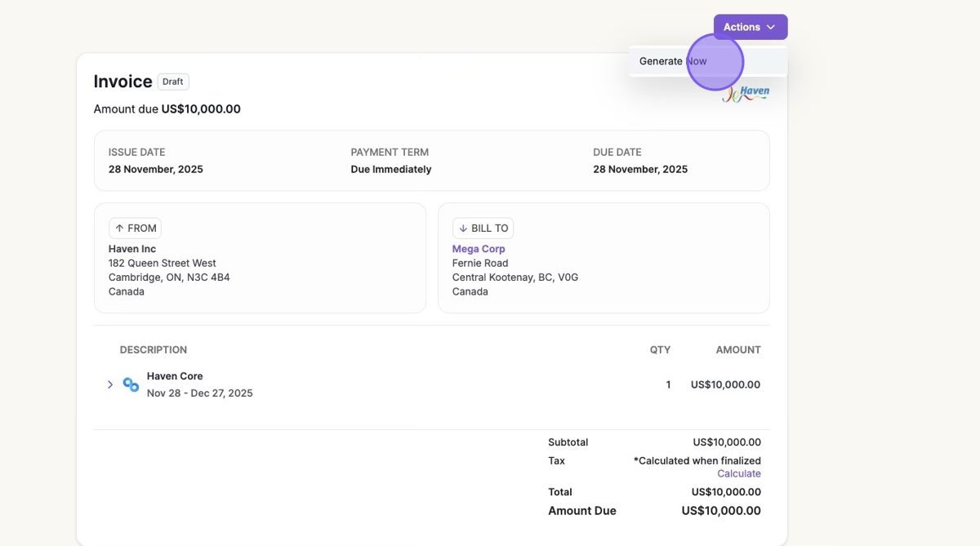
Task: Open the Mega Corp customer link
Action: [x=479, y=249]
